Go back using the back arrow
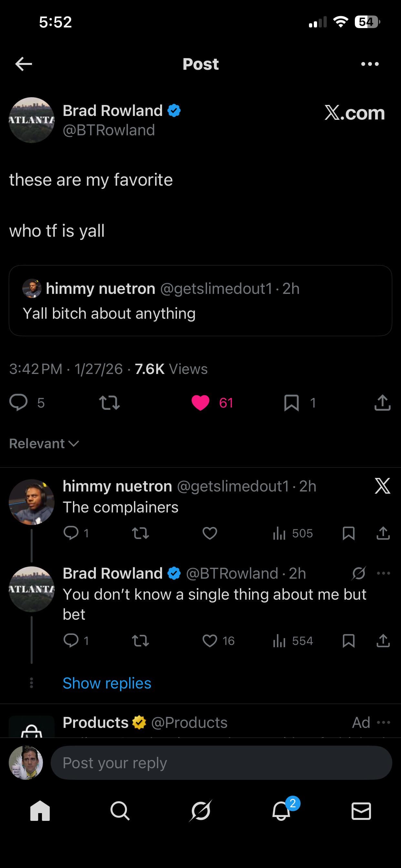 [x=24, y=64]
